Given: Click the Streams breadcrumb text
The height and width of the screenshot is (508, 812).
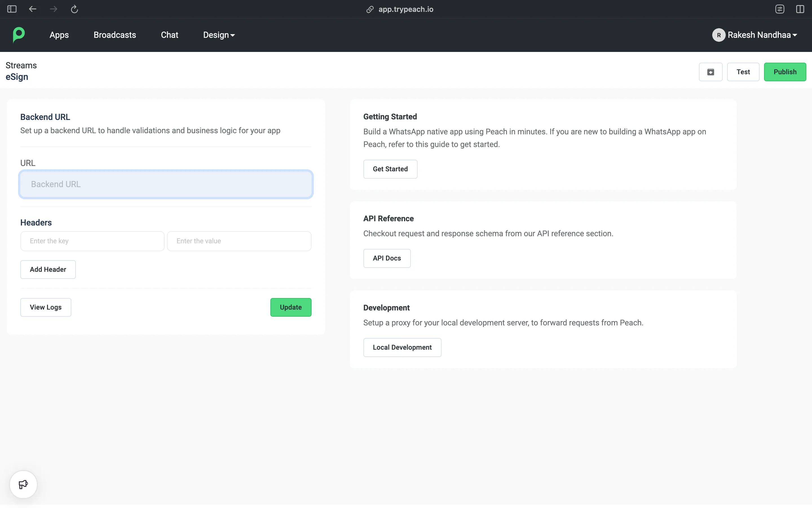Looking at the screenshot, I should tap(21, 65).
